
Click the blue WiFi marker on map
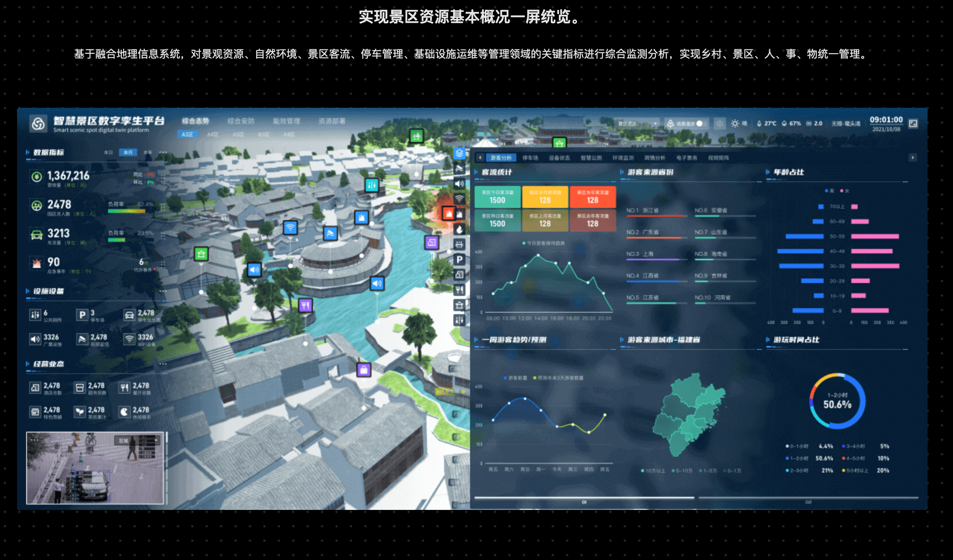[290, 228]
